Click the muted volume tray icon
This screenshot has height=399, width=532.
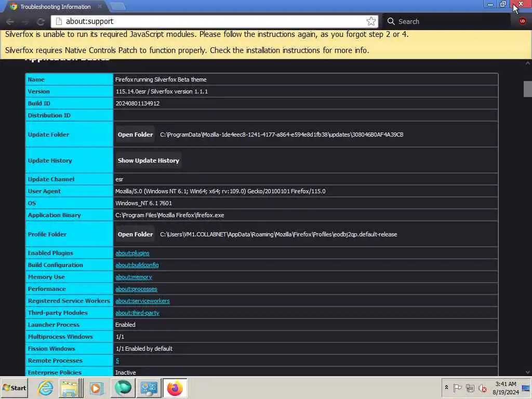click(x=482, y=388)
